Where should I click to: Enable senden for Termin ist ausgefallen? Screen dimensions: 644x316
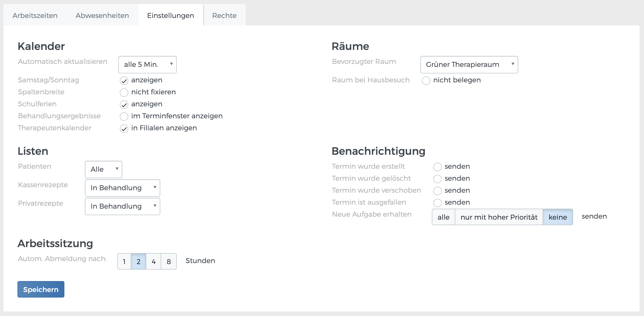pyautogui.click(x=438, y=203)
